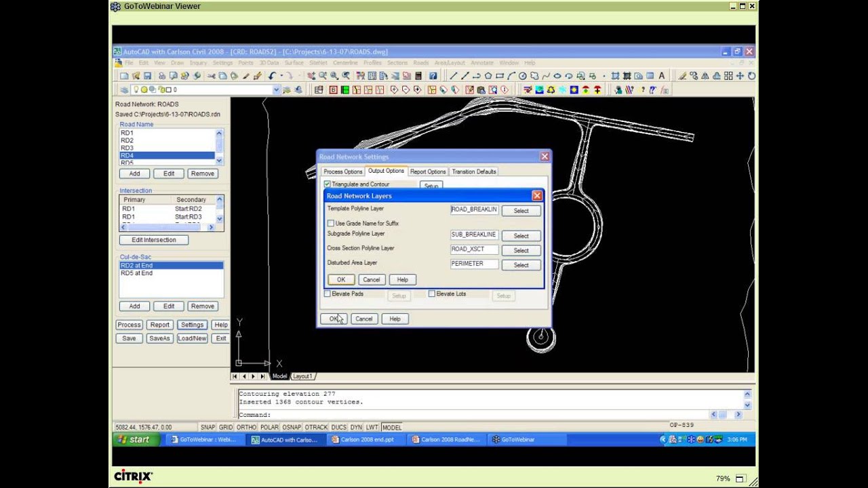Click OK in Road Network Layers dialog

[341, 279]
